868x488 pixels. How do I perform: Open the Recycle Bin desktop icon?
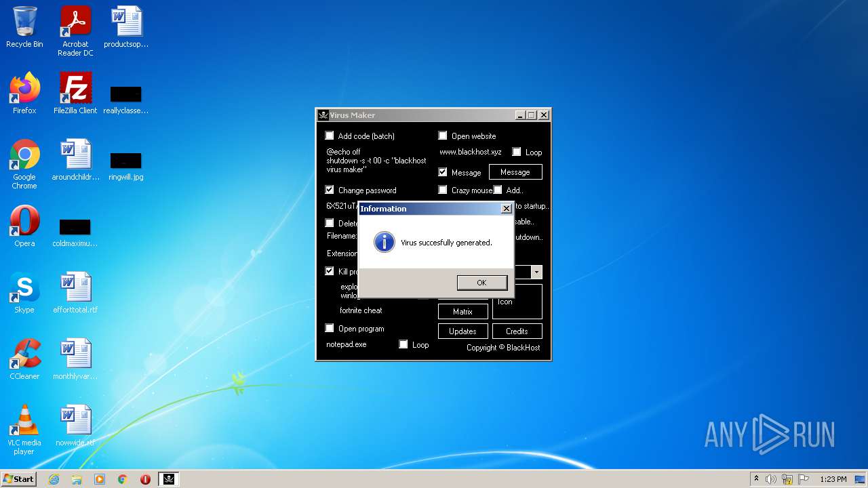coord(24,27)
